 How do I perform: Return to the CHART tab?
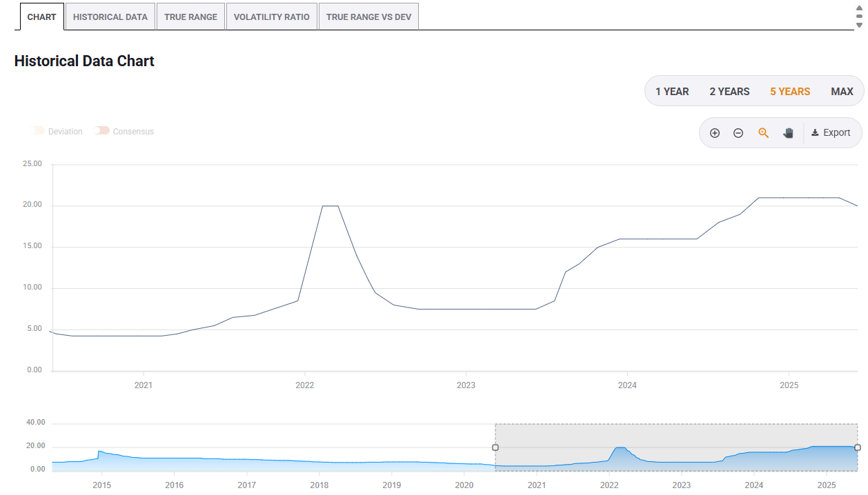(x=41, y=17)
